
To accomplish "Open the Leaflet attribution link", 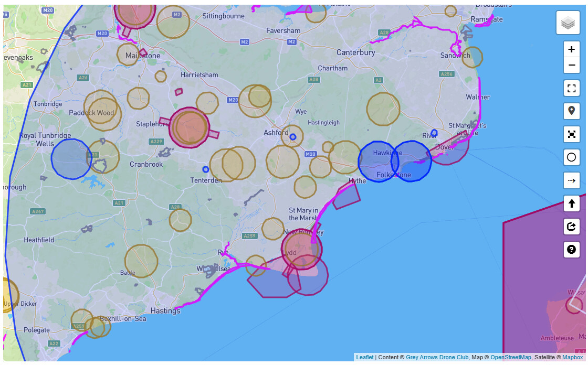I will point(365,358).
